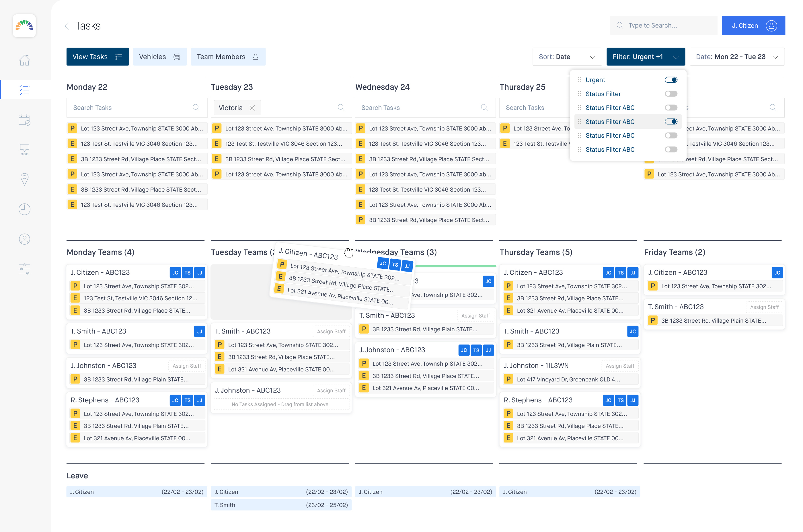This screenshot has height=532, width=803.
Task: Click the Monday 22 search magnifier icon
Action: 196,108
